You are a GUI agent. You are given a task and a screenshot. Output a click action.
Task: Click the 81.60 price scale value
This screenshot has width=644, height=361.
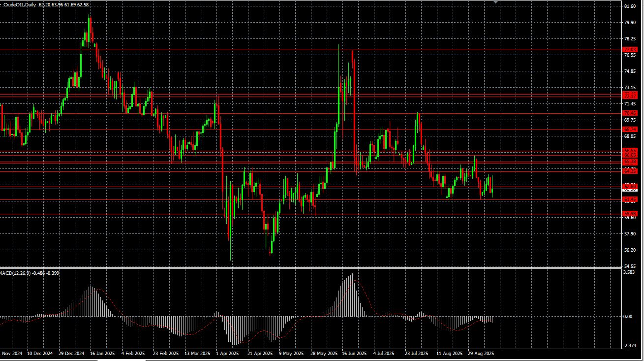(630, 6)
